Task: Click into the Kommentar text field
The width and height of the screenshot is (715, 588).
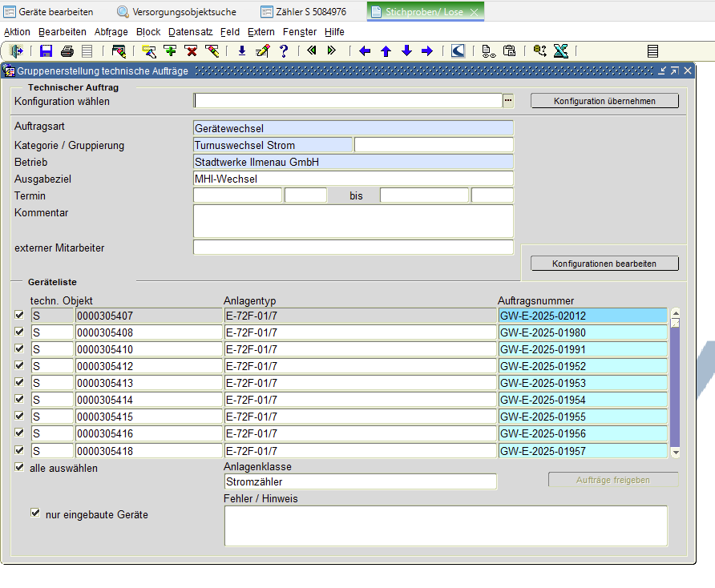Action: [x=353, y=221]
